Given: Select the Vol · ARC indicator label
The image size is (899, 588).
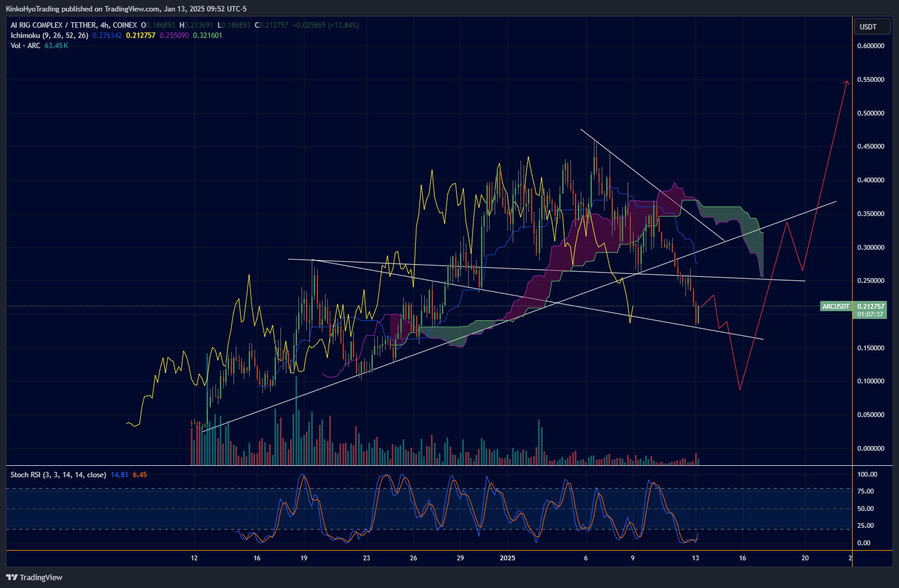Looking at the screenshot, I should [x=25, y=46].
